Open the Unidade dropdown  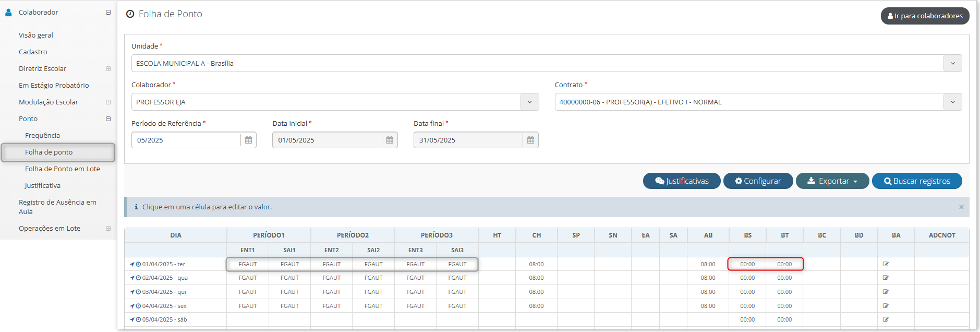pyautogui.click(x=952, y=63)
